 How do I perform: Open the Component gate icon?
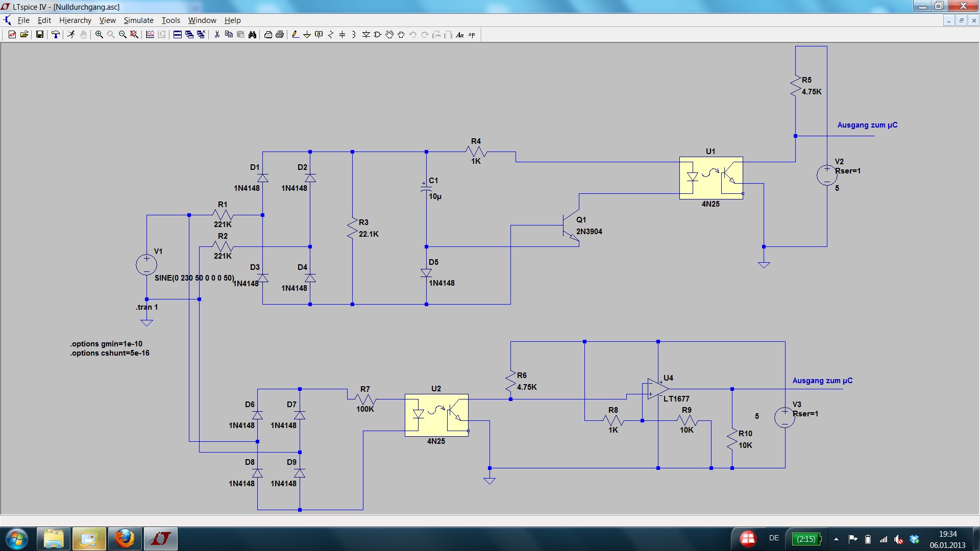(378, 35)
